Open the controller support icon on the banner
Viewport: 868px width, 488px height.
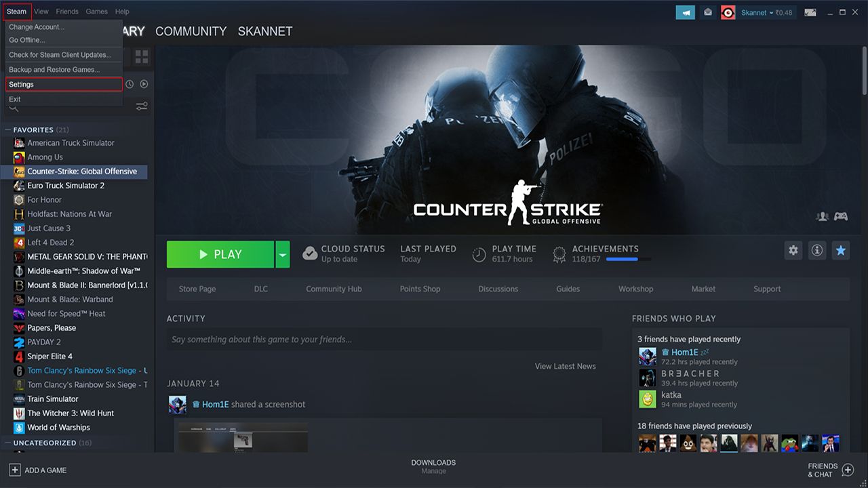pos(841,216)
